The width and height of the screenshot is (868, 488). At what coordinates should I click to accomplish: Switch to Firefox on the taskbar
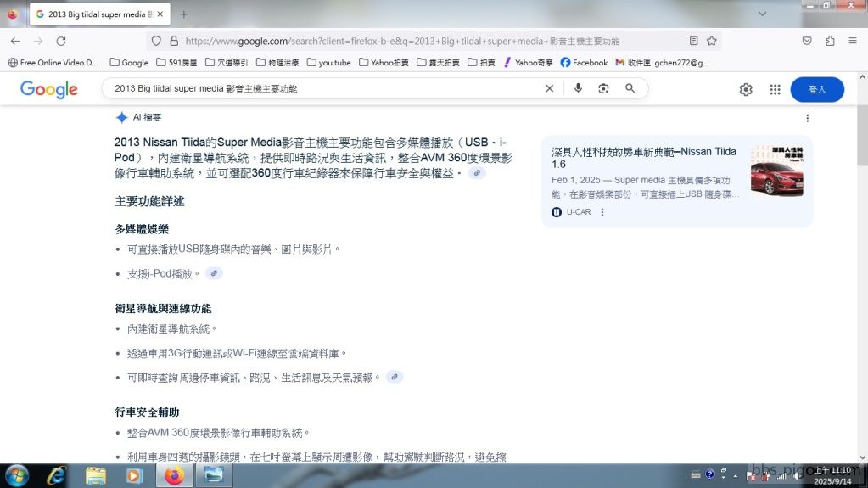point(175,476)
